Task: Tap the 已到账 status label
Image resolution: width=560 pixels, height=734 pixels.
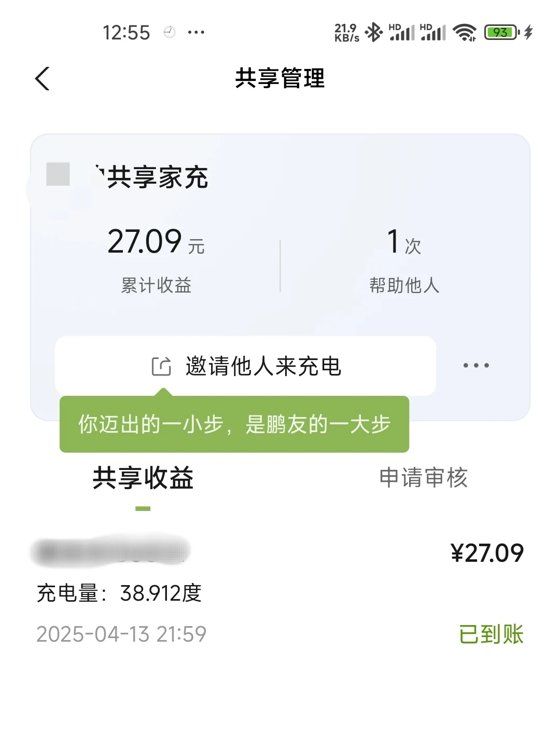Action: (x=491, y=634)
